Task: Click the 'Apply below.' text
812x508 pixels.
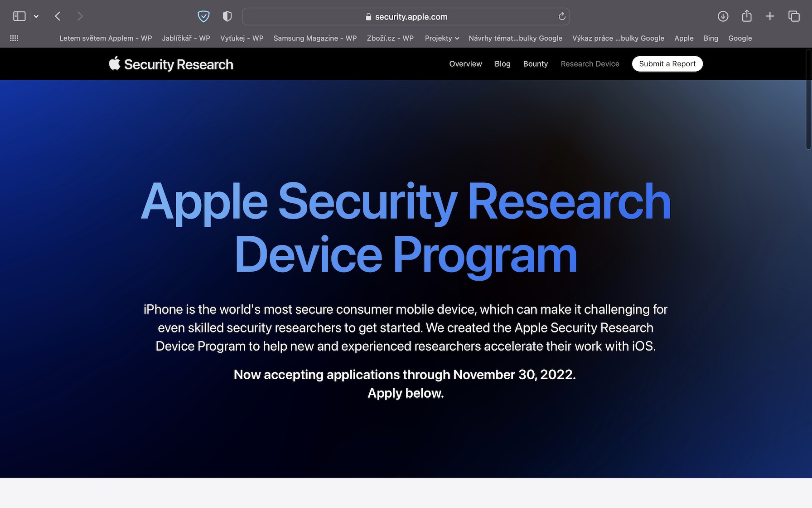Action: click(406, 393)
